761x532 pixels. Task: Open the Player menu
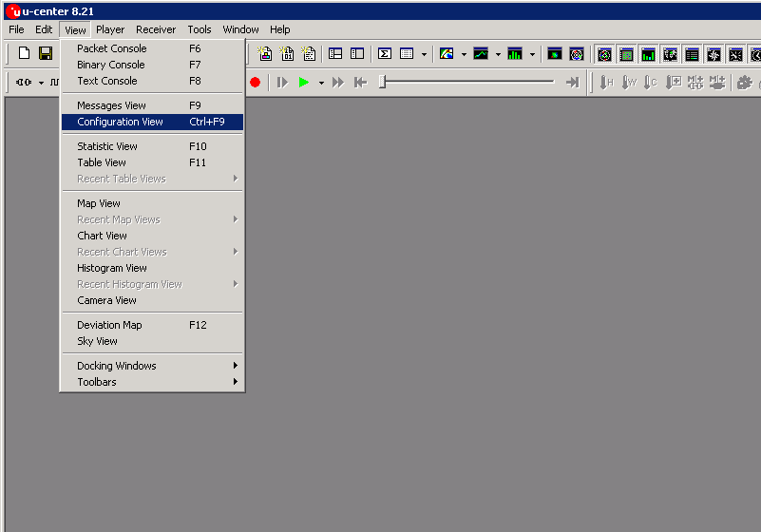click(110, 29)
